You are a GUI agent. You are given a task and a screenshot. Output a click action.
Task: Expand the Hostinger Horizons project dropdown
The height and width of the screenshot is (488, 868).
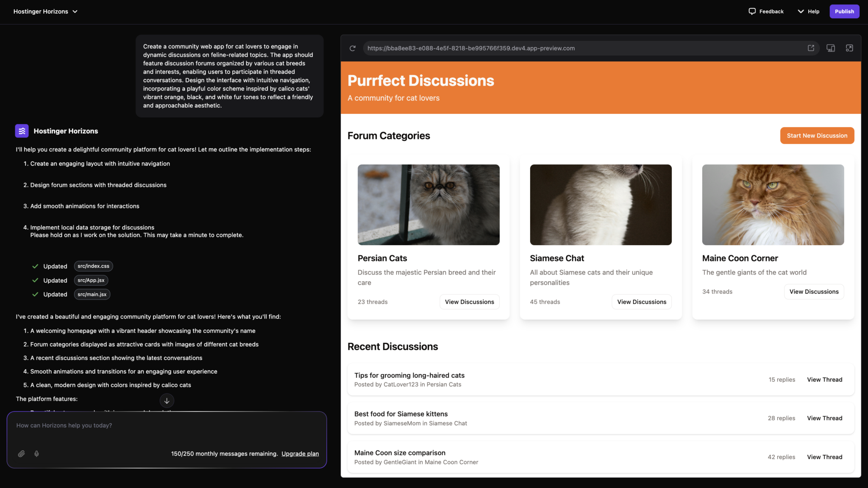tap(75, 11)
